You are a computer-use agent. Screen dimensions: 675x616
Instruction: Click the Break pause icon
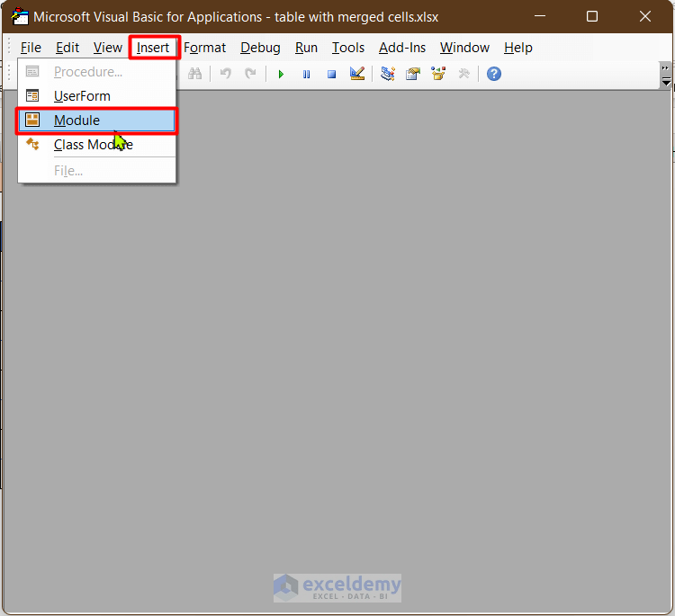307,74
